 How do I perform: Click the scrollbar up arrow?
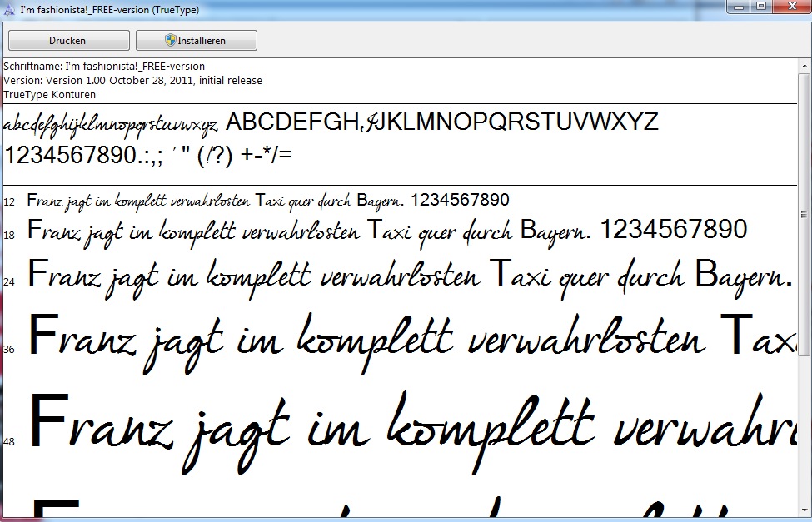805,66
